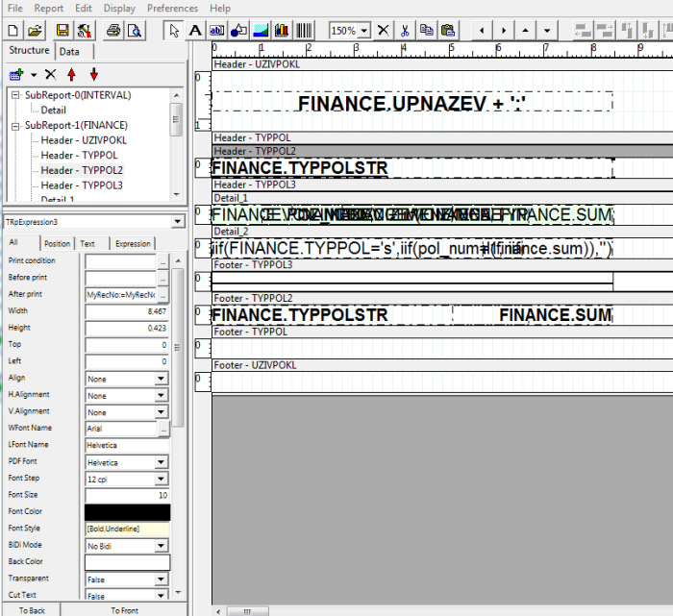673x616 pixels.
Task: Copy selection with copy icon
Action: coord(426,31)
